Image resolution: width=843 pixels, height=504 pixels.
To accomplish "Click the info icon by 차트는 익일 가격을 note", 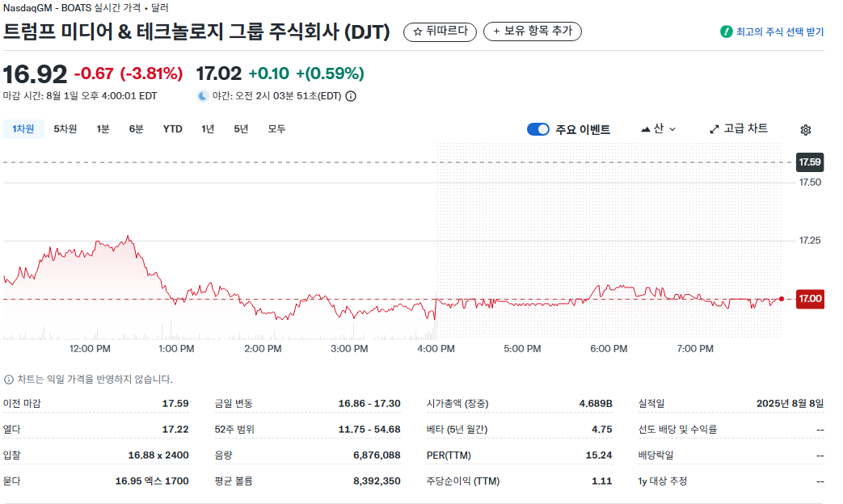I will [x=9, y=380].
